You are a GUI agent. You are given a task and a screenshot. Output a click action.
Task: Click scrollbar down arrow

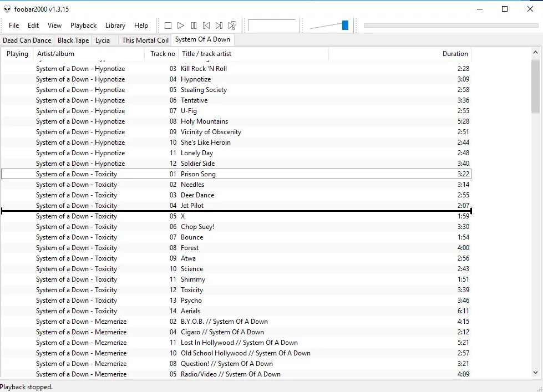[535, 373]
